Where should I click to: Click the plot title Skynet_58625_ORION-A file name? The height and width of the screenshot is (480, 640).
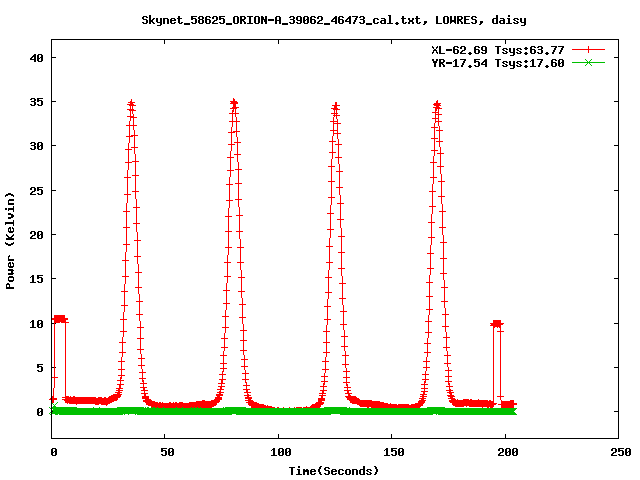(x=281, y=20)
